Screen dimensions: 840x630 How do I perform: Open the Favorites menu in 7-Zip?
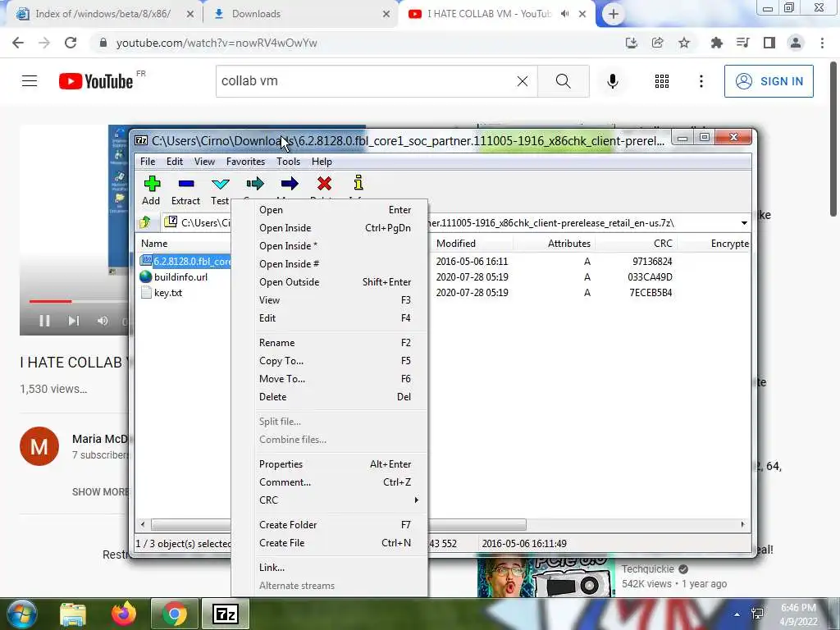tap(245, 162)
